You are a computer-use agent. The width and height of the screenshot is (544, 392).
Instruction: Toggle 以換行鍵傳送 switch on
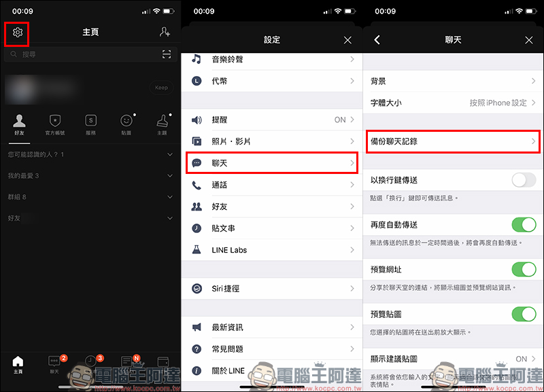tap(524, 180)
